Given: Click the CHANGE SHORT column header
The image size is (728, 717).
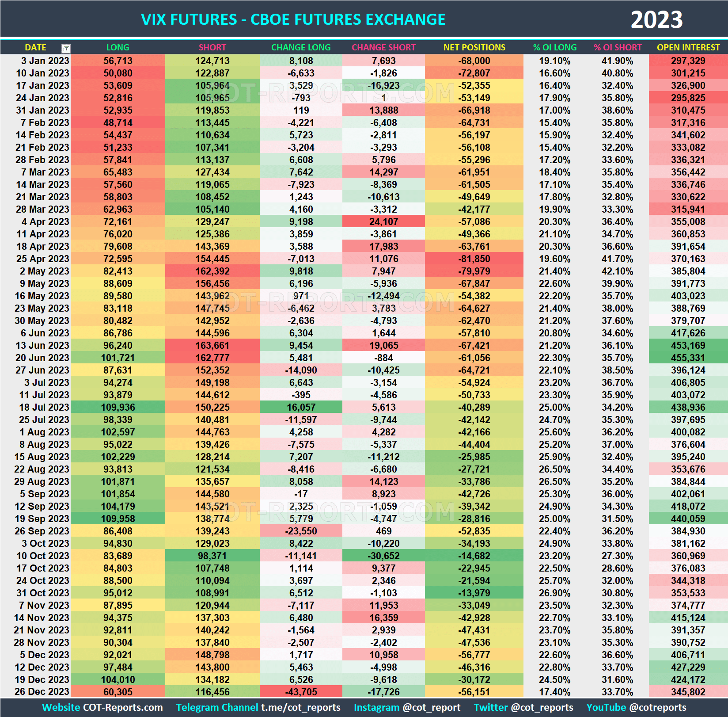Looking at the screenshot, I should coord(383,47).
